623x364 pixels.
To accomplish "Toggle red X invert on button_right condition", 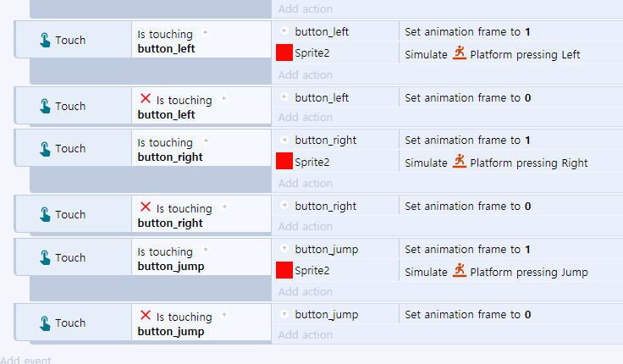I will pyautogui.click(x=146, y=207).
